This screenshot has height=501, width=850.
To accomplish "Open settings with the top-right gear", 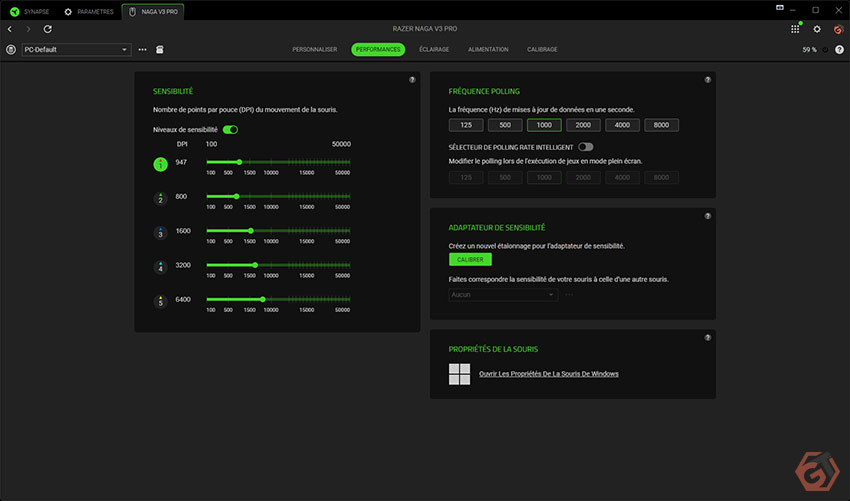I will [x=817, y=29].
